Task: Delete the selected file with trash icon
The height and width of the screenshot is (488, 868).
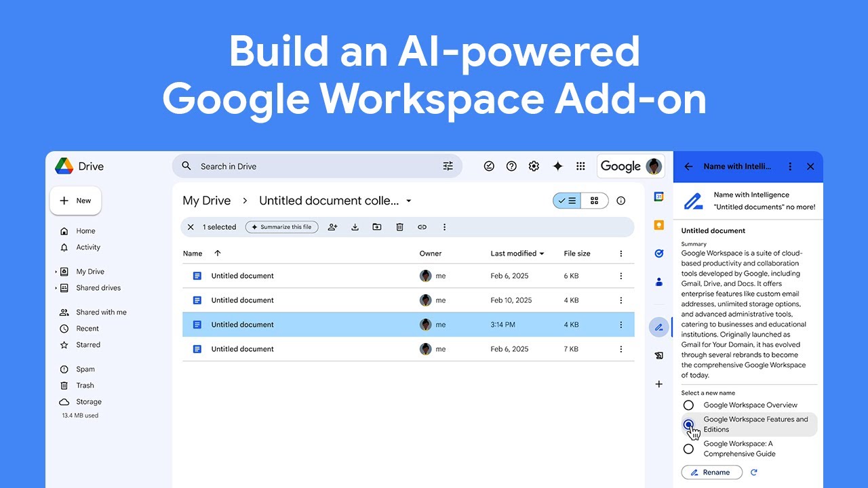Action: (x=399, y=227)
